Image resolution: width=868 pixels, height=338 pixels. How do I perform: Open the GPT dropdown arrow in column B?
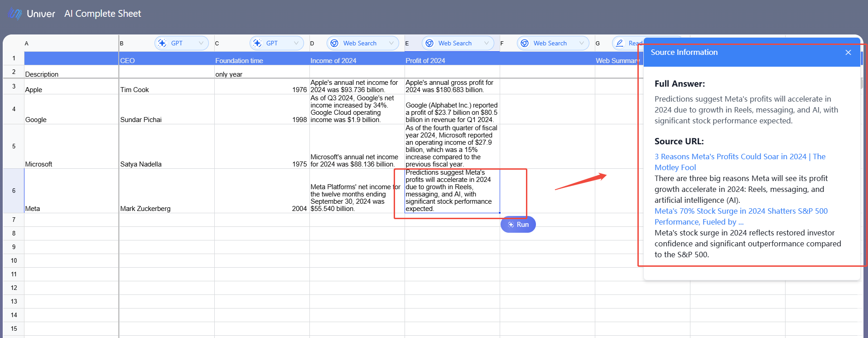pos(201,43)
